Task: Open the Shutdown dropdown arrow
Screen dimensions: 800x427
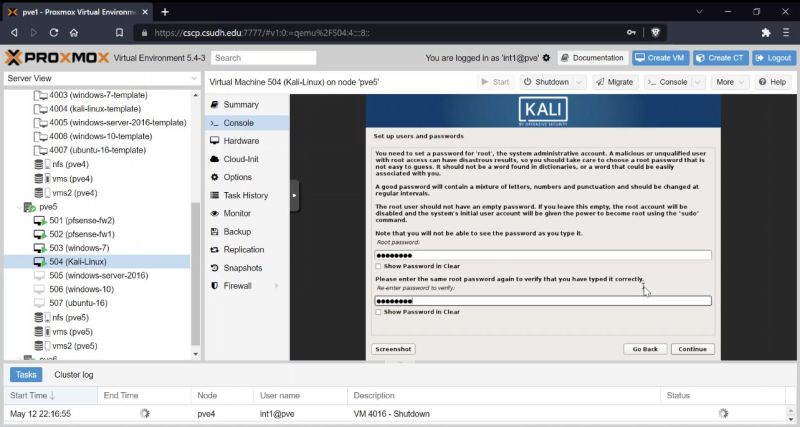Action: pyautogui.click(x=579, y=82)
